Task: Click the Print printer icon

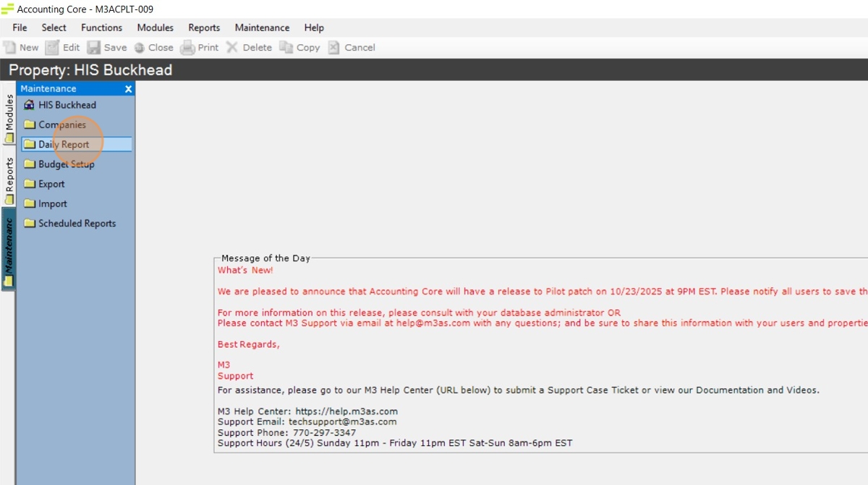Action: click(187, 48)
